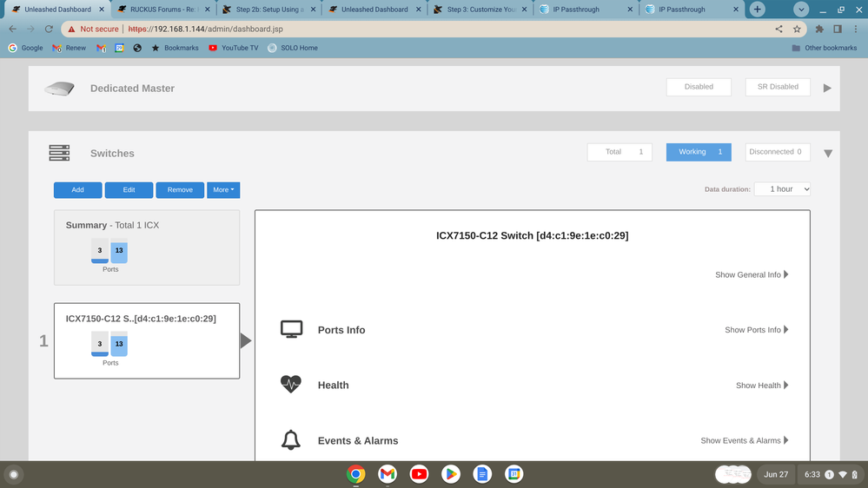Go back using the browser back arrow
Viewport: 868px width, 488px height.
click(x=13, y=29)
